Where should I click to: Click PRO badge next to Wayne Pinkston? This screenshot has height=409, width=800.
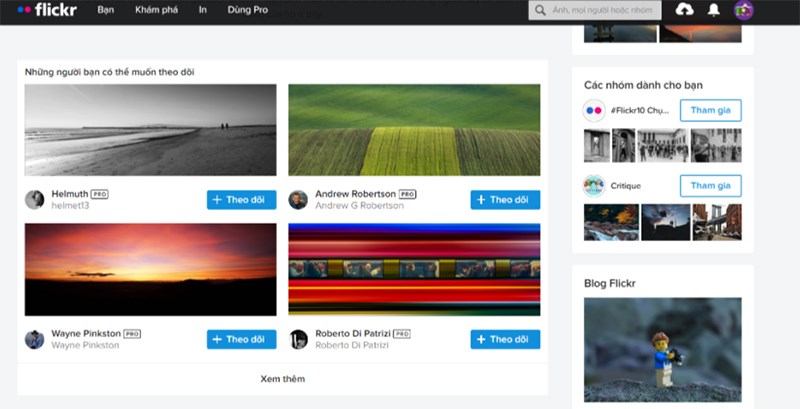[x=132, y=334]
